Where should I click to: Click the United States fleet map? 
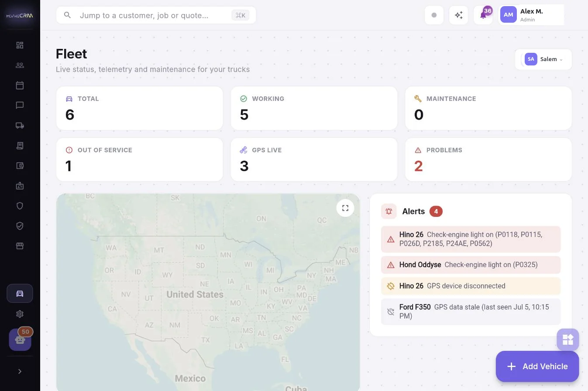pyautogui.click(x=208, y=292)
